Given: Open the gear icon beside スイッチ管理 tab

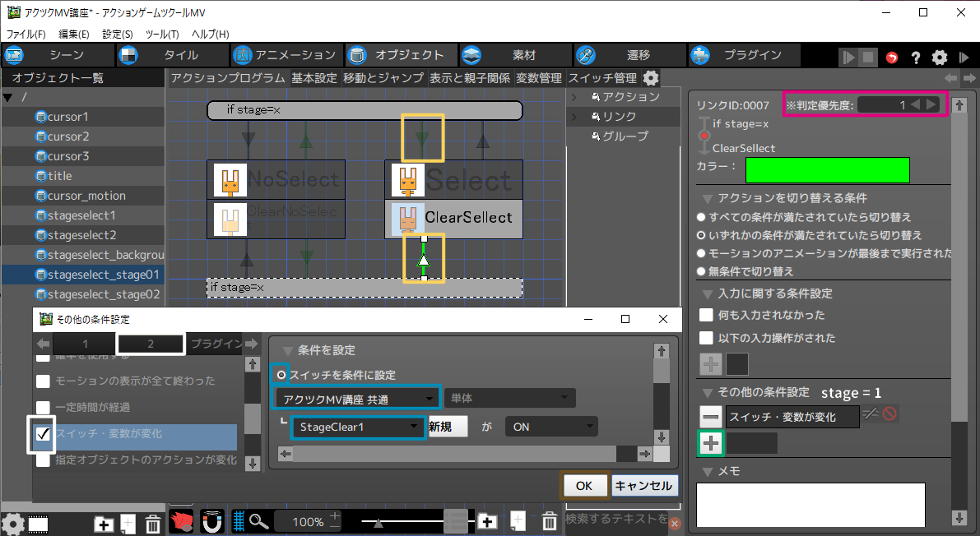Looking at the screenshot, I should tap(650, 78).
